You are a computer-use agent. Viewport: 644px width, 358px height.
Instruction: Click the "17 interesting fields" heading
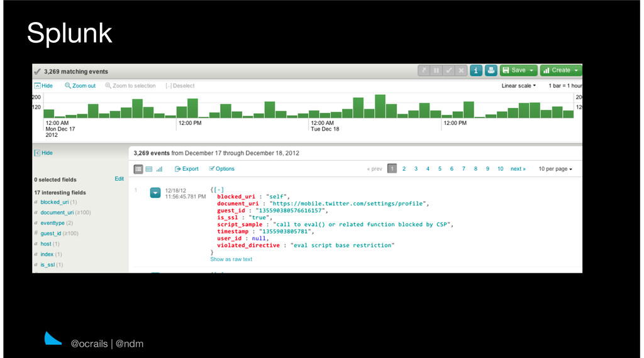point(60,193)
